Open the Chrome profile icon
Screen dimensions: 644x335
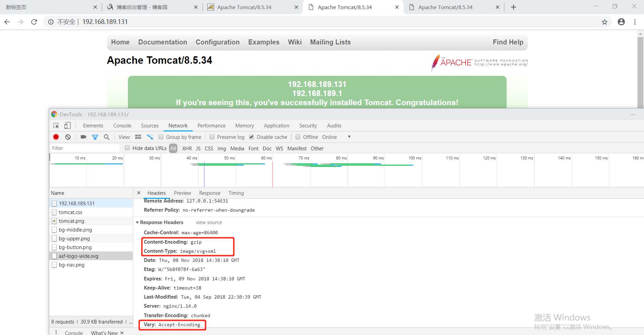621,22
